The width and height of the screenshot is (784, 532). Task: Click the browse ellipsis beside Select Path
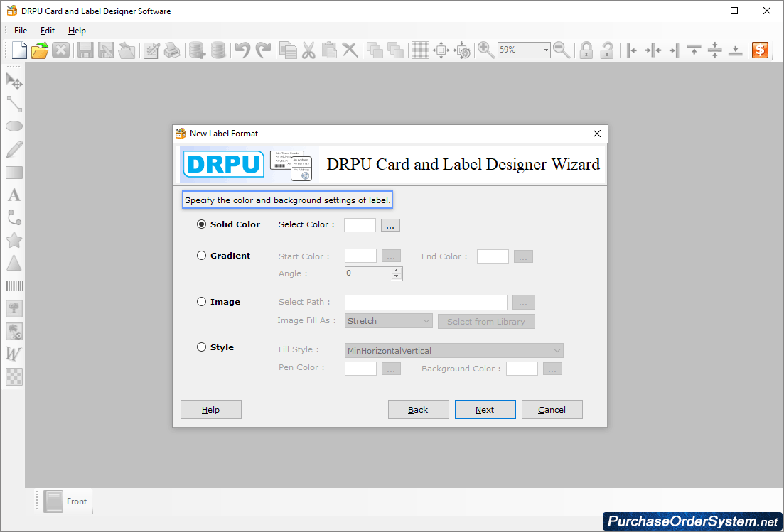pos(524,302)
